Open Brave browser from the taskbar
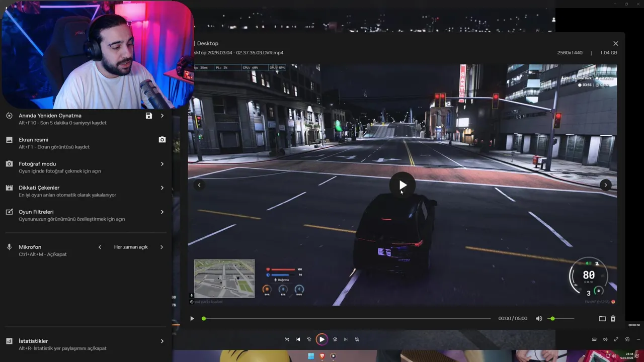 pos(323,356)
